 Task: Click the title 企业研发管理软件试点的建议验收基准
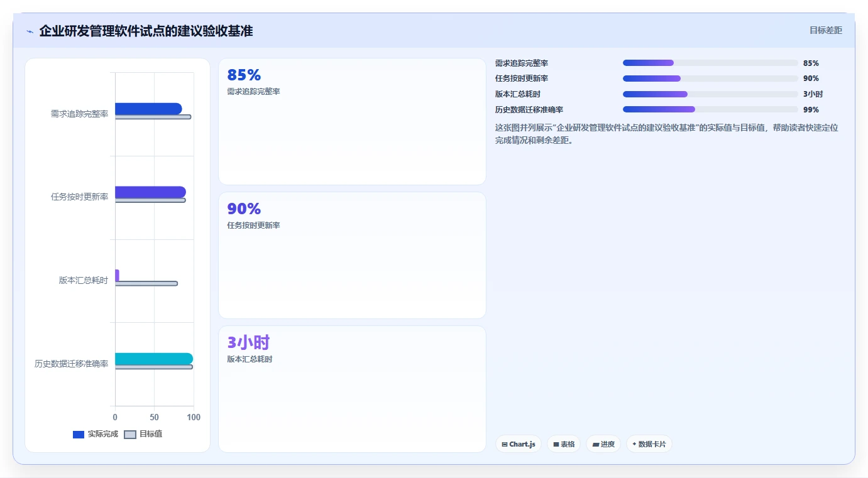pos(146,31)
